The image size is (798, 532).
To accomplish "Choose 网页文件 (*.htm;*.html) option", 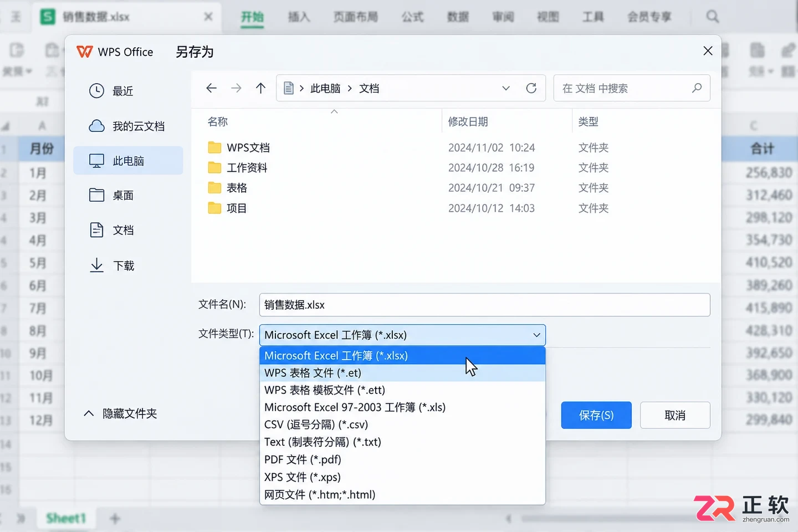I will click(x=402, y=495).
